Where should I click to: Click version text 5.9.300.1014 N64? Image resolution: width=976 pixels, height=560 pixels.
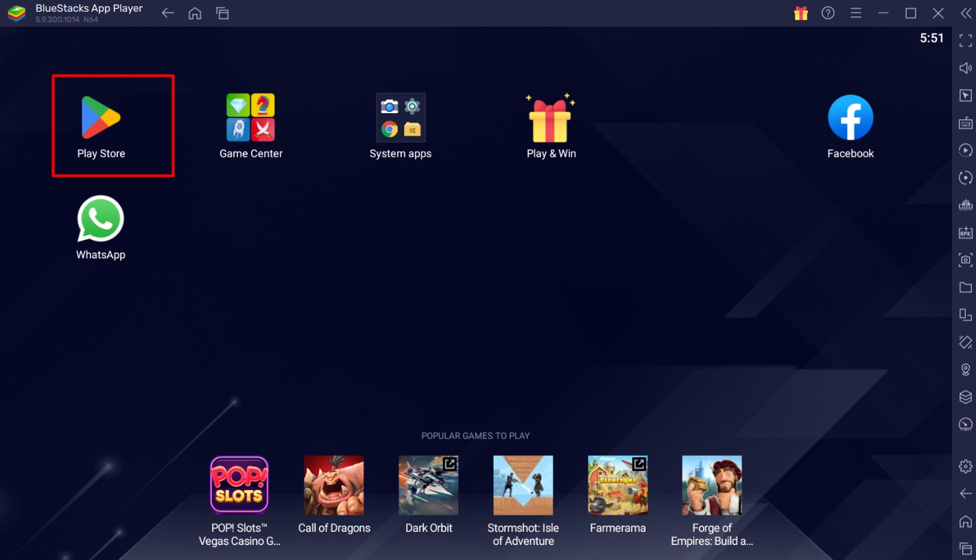click(67, 20)
